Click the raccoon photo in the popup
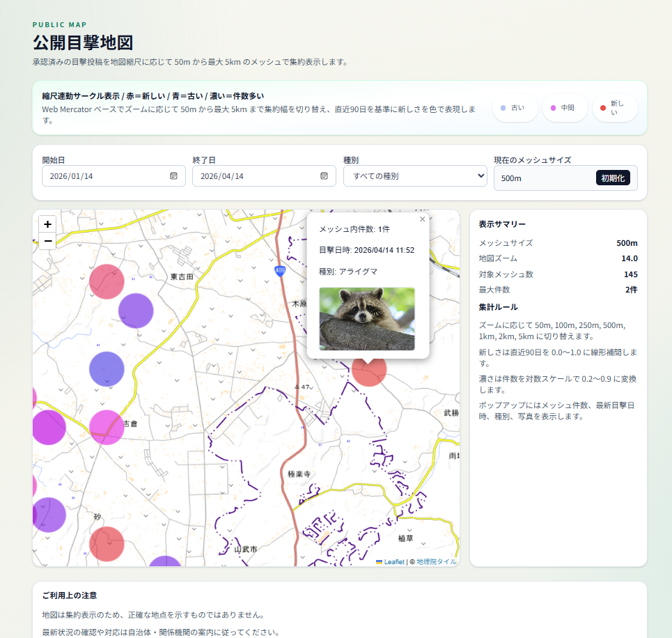The image size is (672, 638). [367, 318]
